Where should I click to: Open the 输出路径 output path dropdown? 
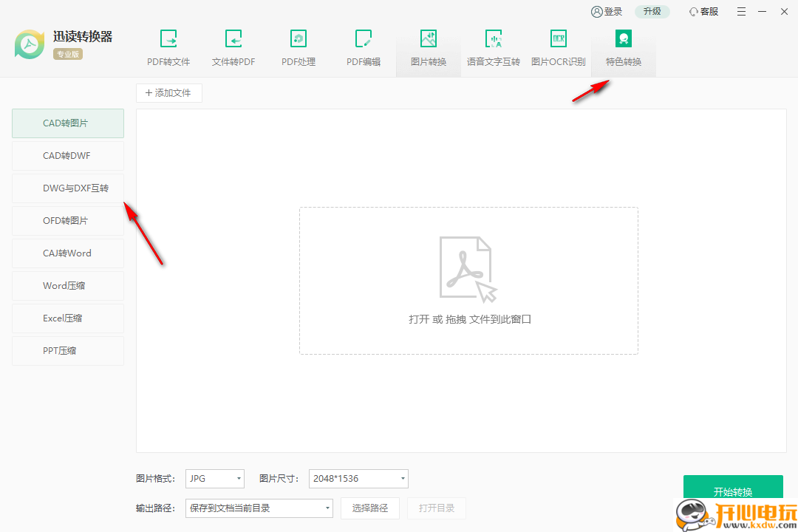point(259,508)
